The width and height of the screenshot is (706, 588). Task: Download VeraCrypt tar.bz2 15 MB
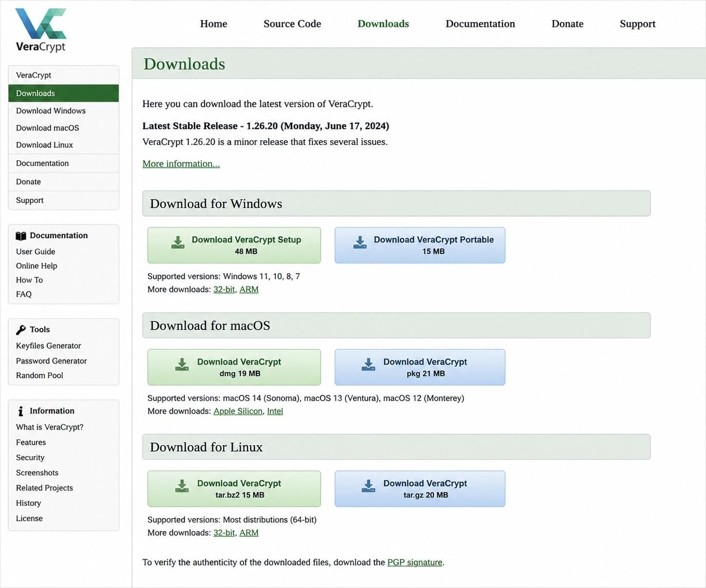[x=234, y=489]
